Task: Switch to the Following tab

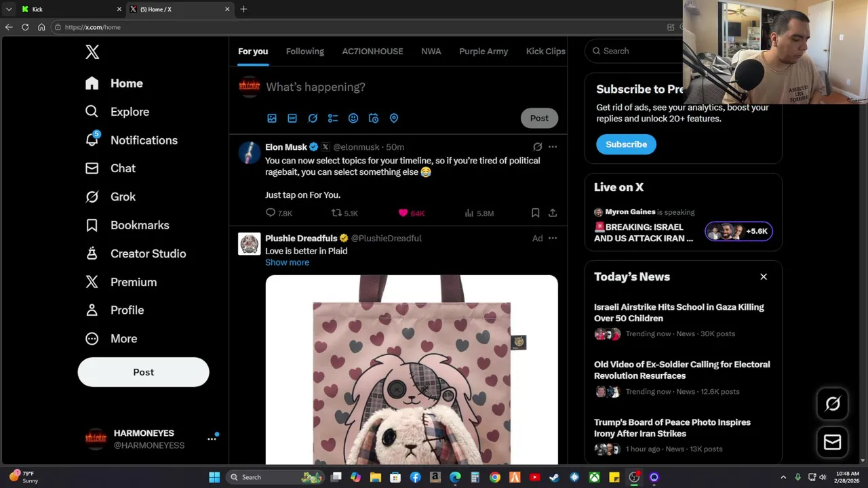Action: (305, 52)
